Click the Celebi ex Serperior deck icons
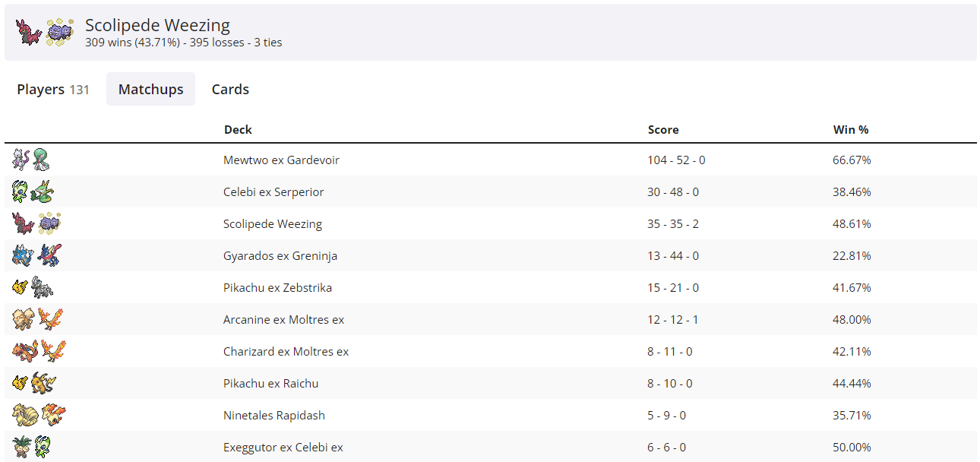 tap(33, 192)
